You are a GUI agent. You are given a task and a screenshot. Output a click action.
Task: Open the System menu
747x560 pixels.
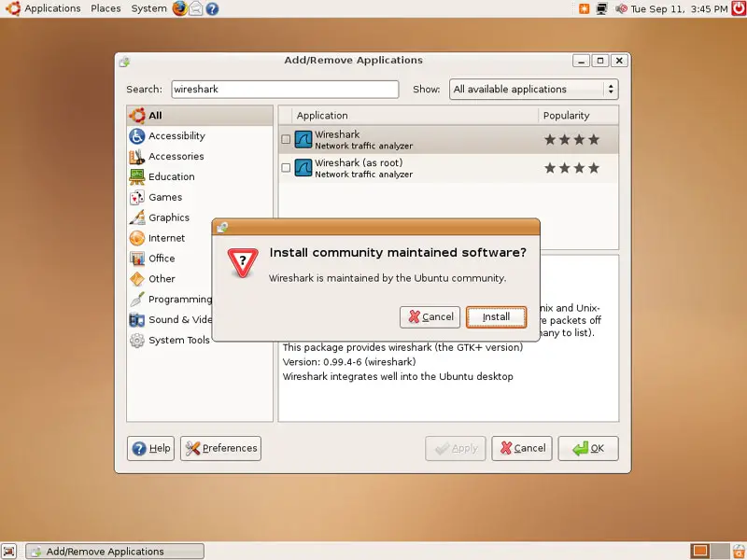(x=148, y=8)
